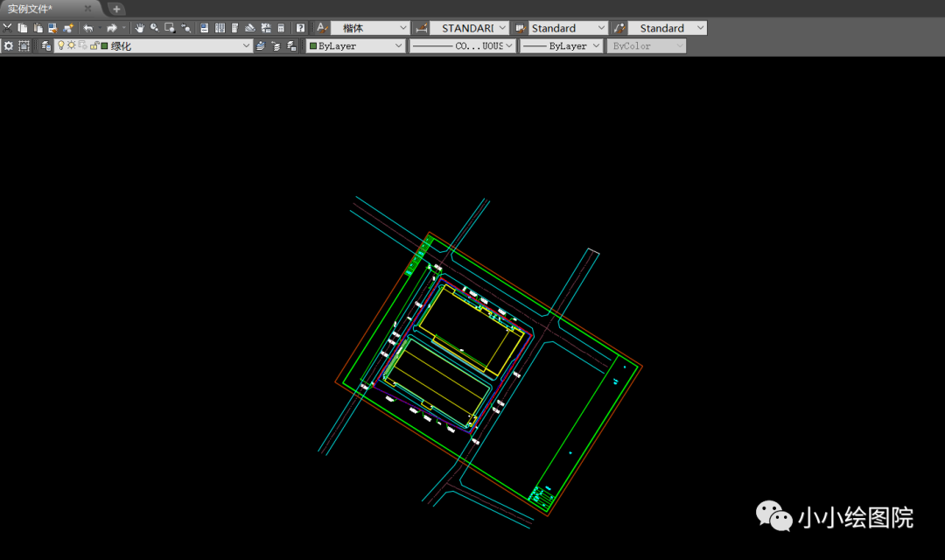The height and width of the screenshot is (560, 945).
Task: Open the 楷体 text style dropdown
Action: point(371,28)
